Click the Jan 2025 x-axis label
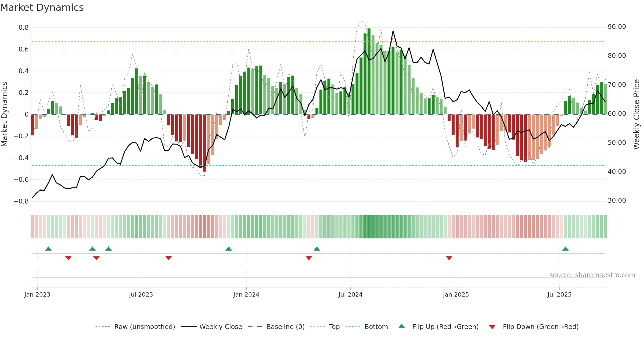644x362 pixels. [456, 294]
